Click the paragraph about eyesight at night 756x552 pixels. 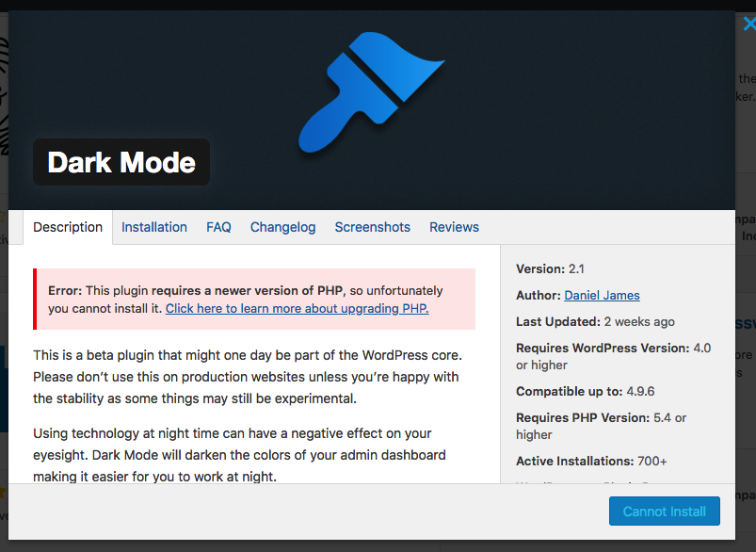coord(240,455)
